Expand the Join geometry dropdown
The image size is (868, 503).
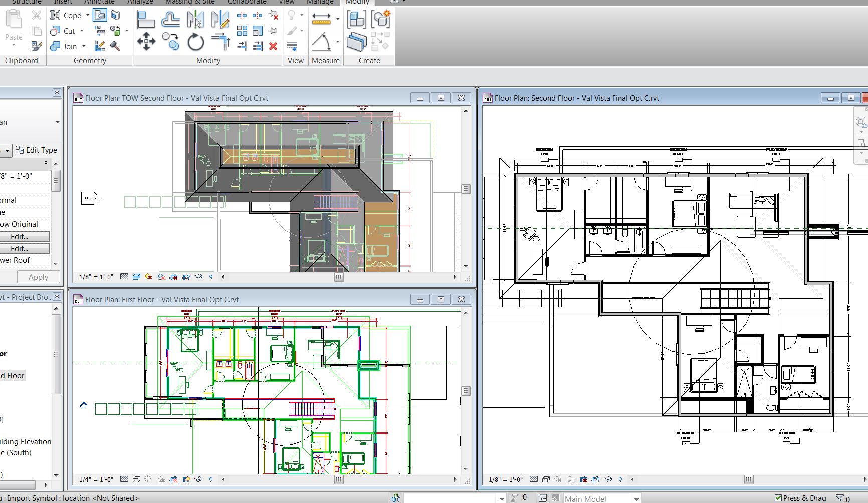84,46
